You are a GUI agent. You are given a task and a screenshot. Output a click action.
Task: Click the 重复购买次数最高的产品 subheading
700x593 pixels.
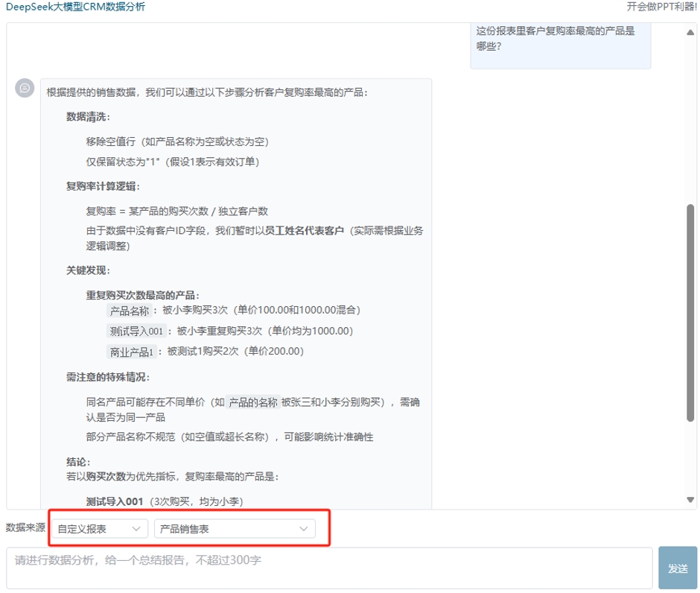click(142, 295)
